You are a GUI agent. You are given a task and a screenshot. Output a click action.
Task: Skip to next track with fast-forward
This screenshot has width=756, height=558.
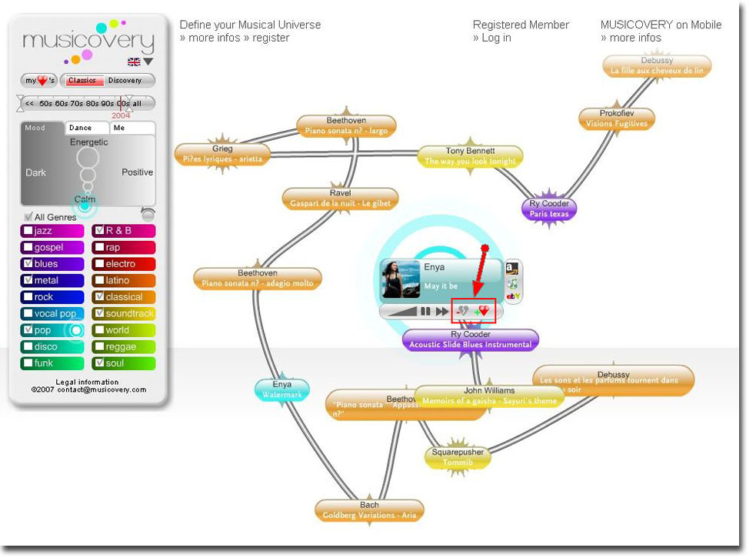(441, 312)
